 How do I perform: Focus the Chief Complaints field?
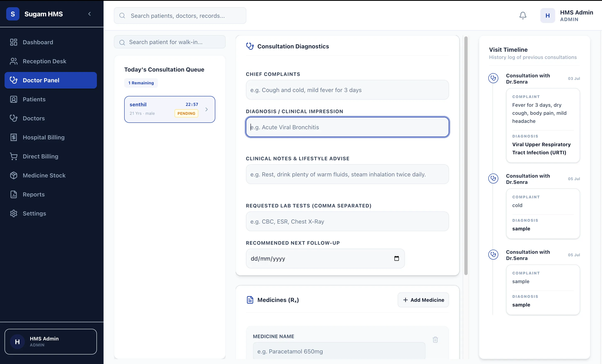347,90
